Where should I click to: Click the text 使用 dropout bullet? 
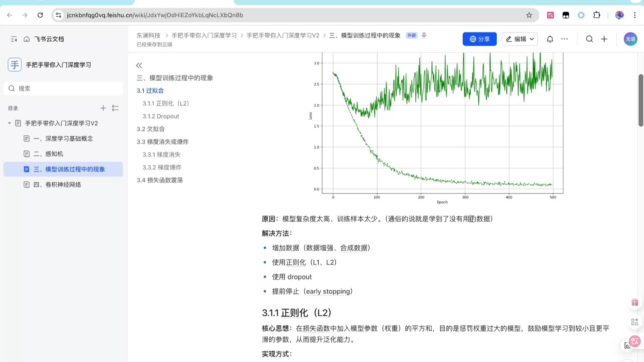(292, 277)
